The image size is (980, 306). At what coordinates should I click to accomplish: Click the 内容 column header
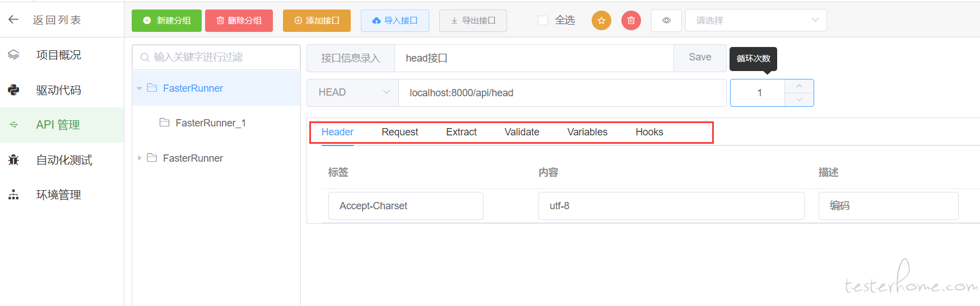[x=549, y=172]
